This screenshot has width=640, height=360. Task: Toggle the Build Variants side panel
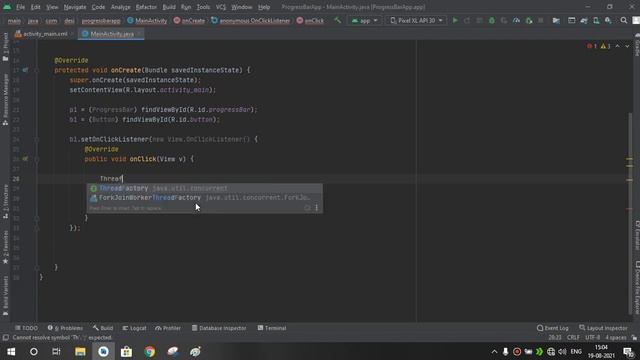click(5, 296)
